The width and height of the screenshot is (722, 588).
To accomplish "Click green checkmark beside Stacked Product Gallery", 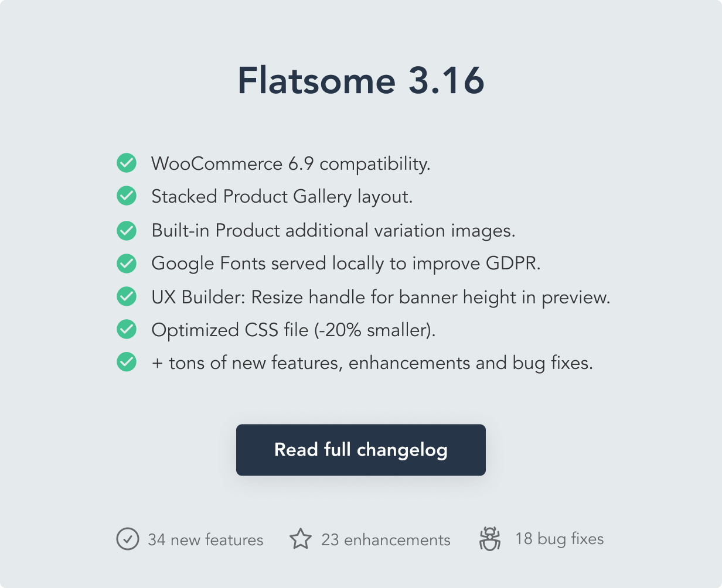I will point(127,196).
